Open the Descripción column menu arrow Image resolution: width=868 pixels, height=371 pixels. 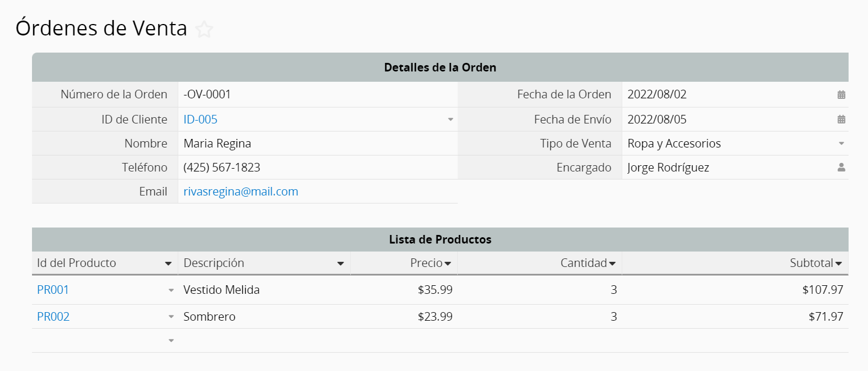pyautogui.click(x=341, y=264)
